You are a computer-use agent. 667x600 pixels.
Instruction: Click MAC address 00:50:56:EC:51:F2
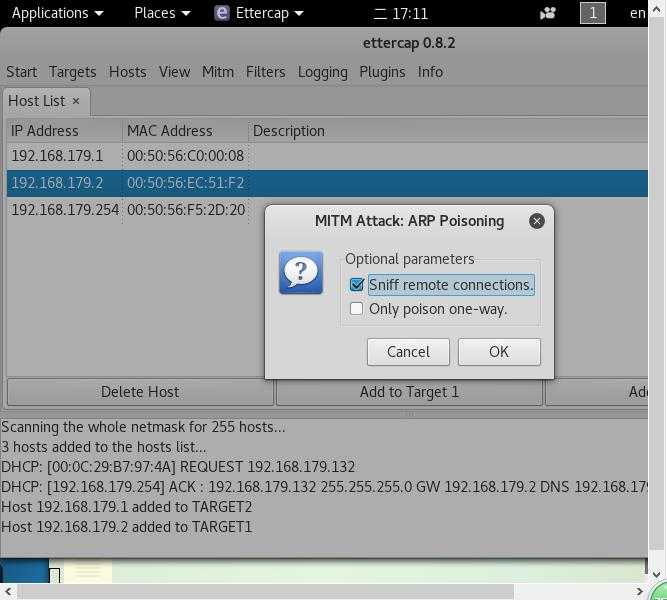pyautogui.click(x=185, y=183)
